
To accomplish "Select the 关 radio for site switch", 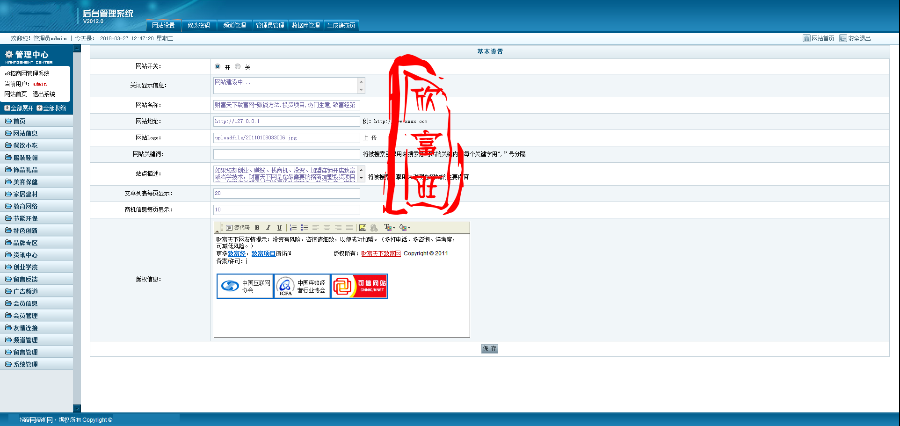I will [x=239, y=67].
